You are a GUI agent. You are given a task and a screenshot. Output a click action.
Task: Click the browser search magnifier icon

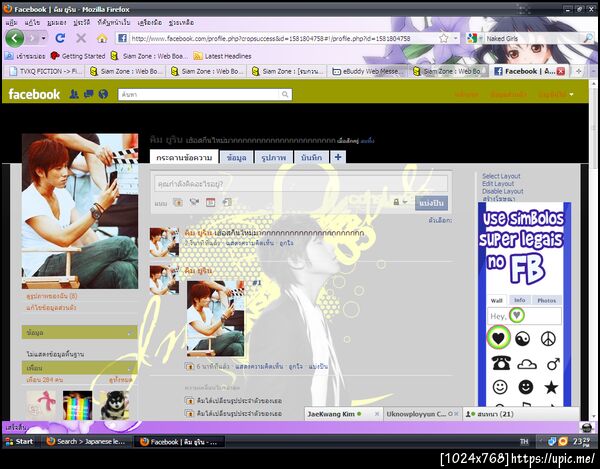click(588, 38)
